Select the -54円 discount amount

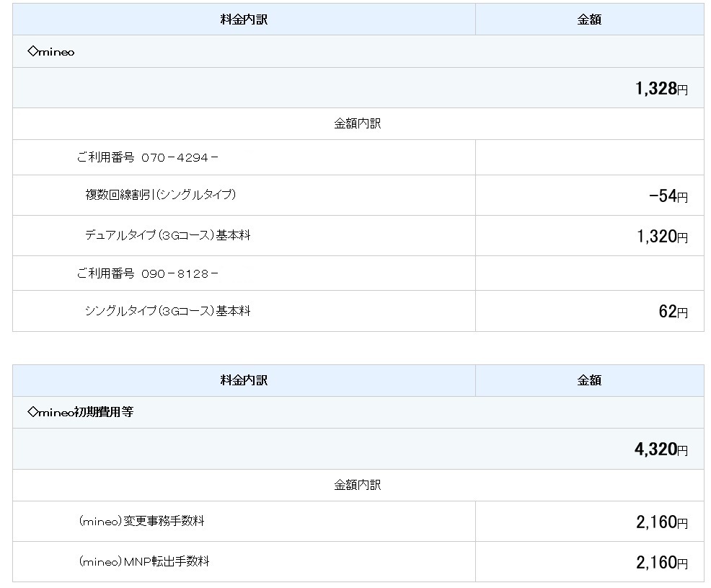tap(668, 196)
